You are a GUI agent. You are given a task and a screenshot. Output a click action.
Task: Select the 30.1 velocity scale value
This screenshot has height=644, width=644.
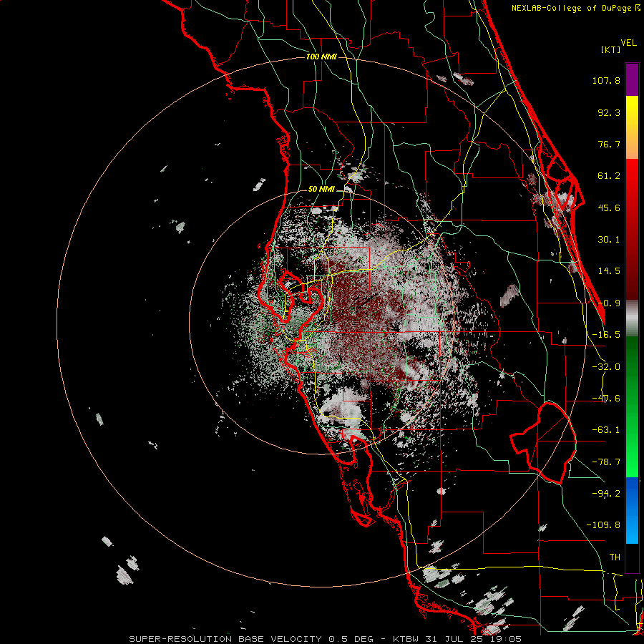click(x=609, y=240)
